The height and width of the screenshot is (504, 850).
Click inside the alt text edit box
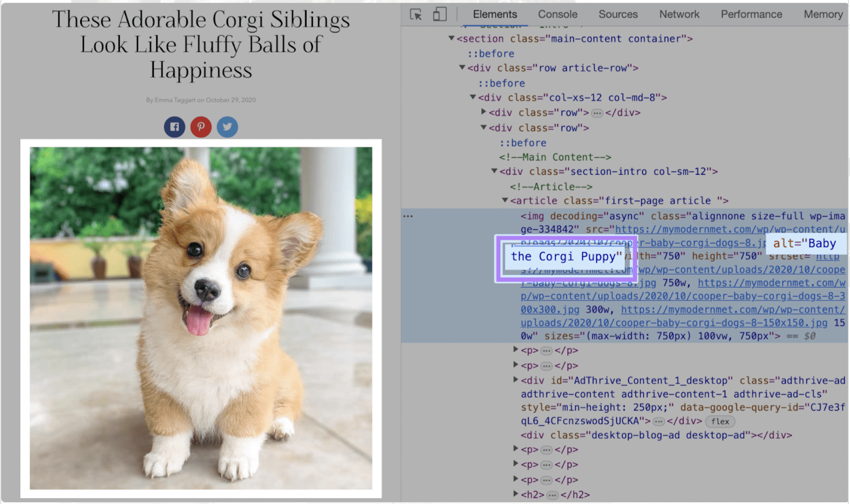566,257
